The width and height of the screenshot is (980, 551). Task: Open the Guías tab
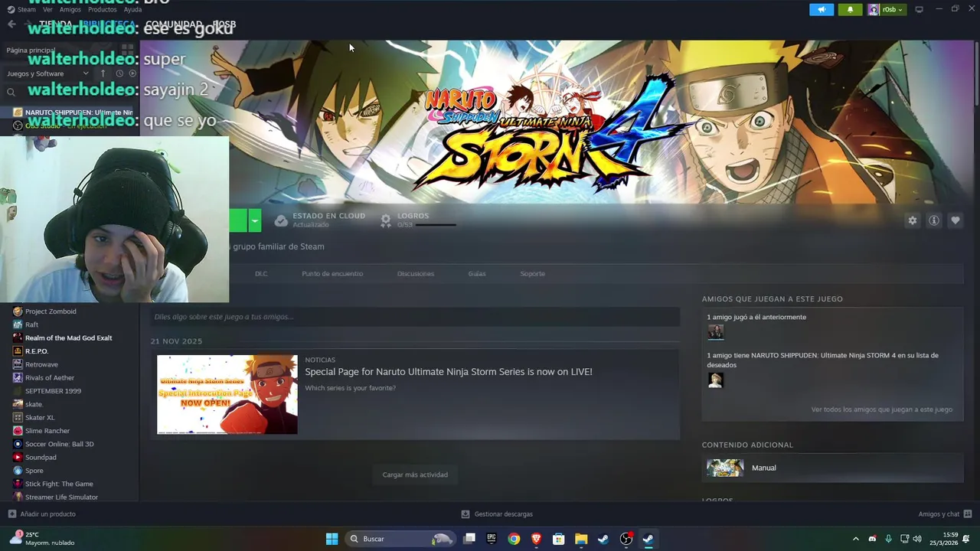click(x=477, y=273)
